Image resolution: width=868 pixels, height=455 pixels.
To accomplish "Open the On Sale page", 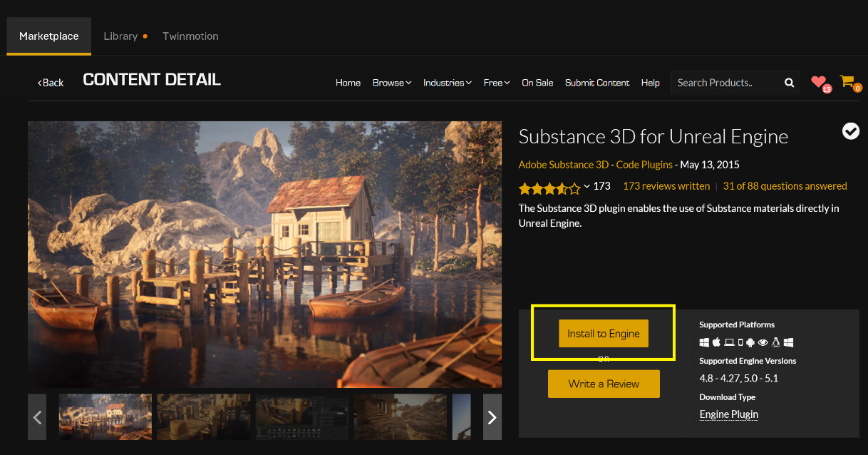I will click(x=537, y=83).
